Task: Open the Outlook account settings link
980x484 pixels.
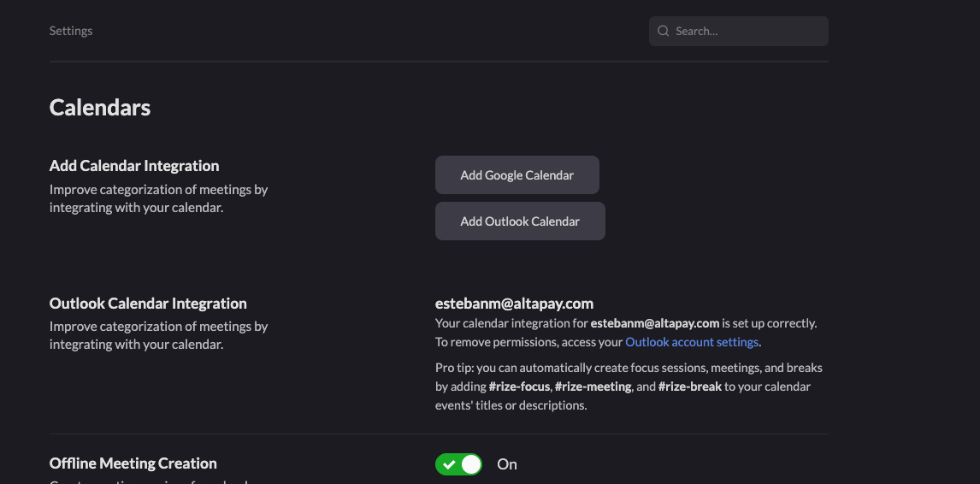Action: tap(692, 342)
